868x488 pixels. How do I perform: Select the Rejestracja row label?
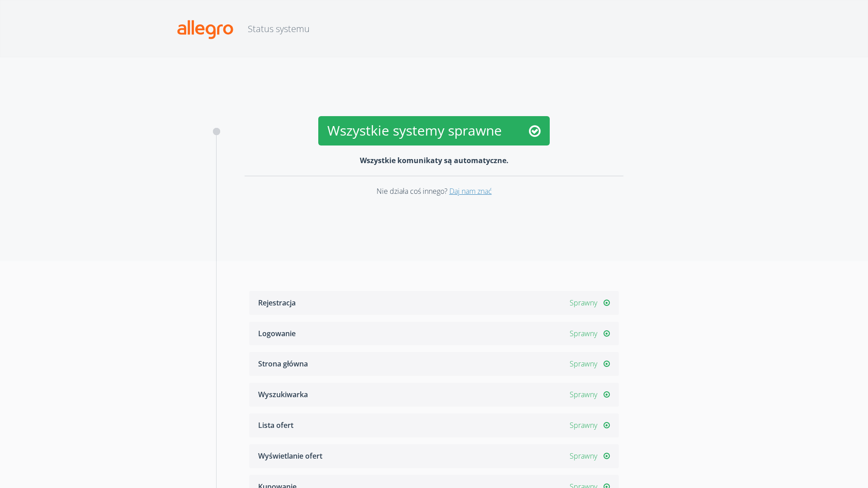[x=277, y=303]
